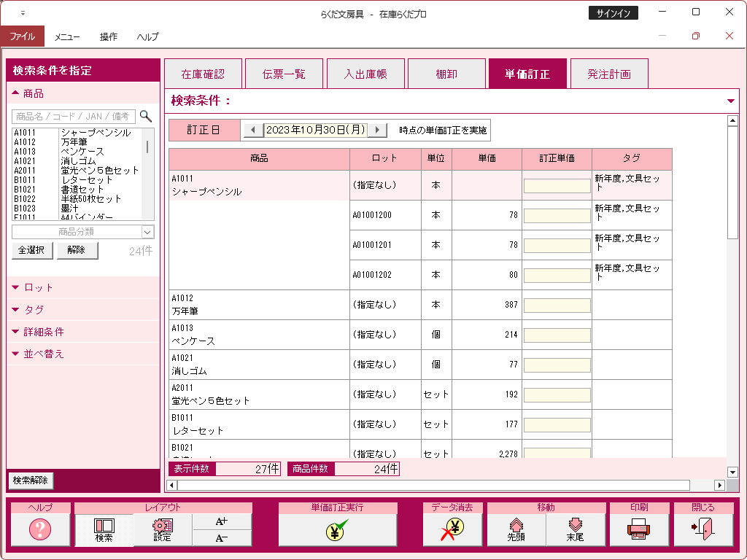
Task: Open the メニュー menu
Action: pos(67,36)
